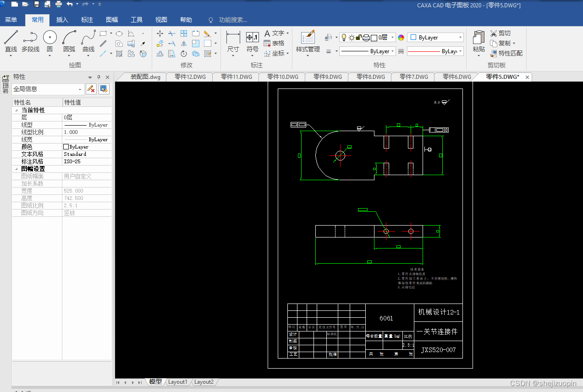The height and width of the screenshot is (392, 583).
Task: Click the Print icon in quick access toolbar
Action: click(59, 5)
